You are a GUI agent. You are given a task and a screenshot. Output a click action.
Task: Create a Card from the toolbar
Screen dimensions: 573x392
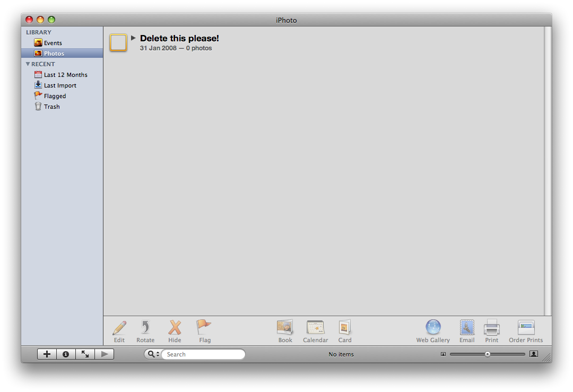[345, 332]
